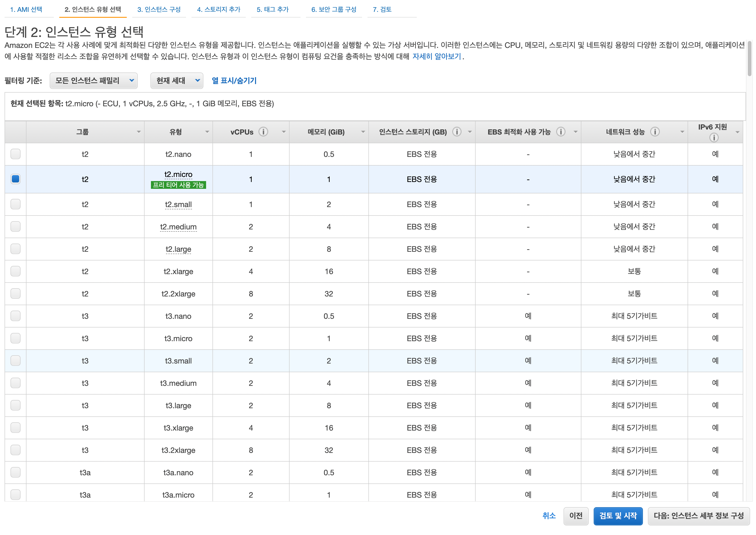The height and width of the screenshot is (535, 756).
Task: Tick the t3.large row checkbox
Action: pyautogui.click(x=16, y=405)
